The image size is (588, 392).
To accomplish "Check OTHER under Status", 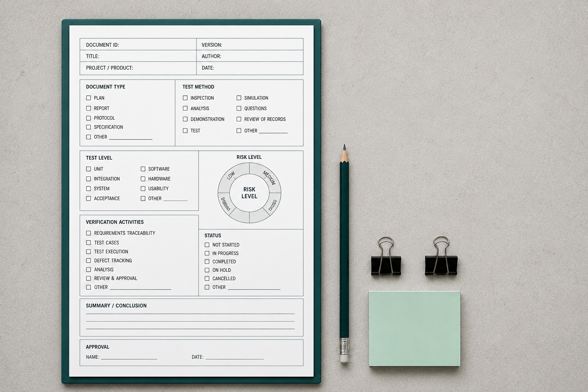I will pyautogui.click(x=207, y=287).
